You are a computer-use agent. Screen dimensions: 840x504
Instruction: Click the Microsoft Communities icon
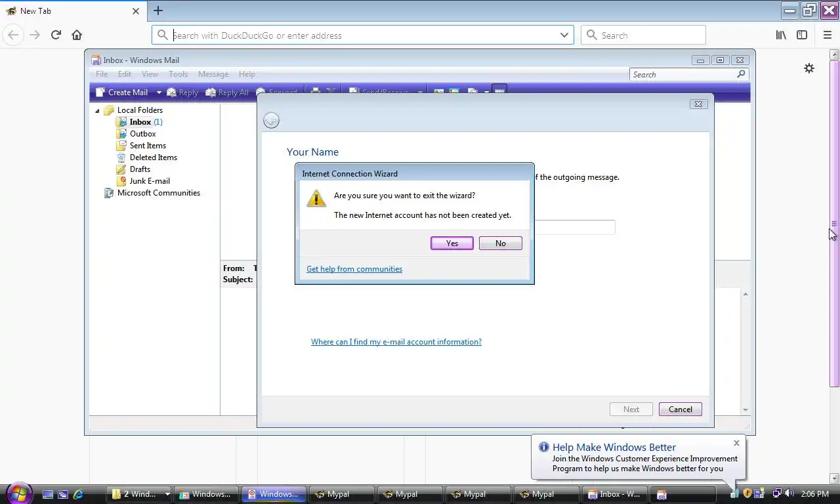109,193
